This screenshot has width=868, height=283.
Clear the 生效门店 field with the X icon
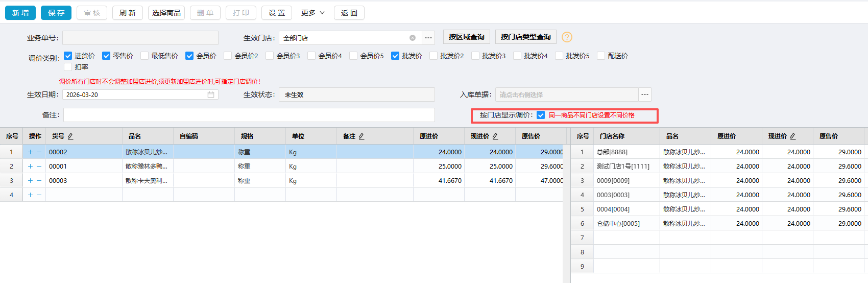click(413, 38)
